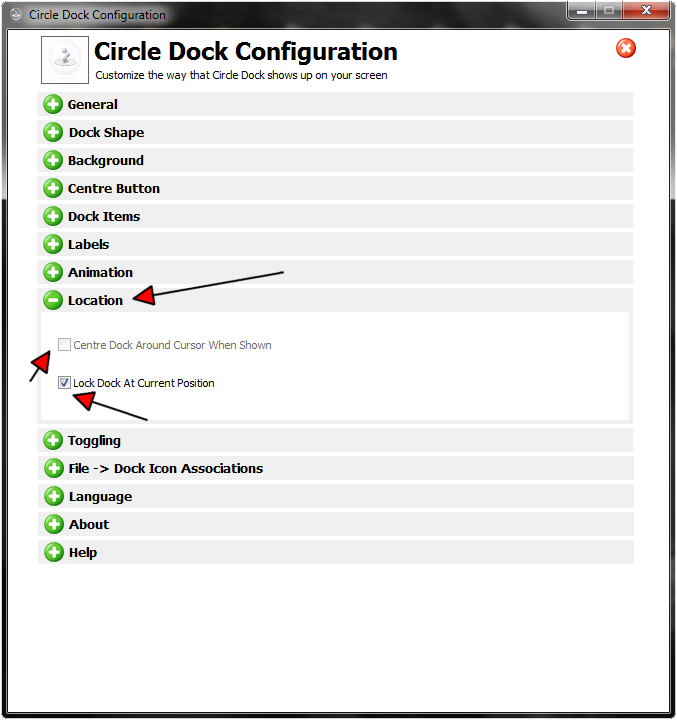Click the green plus icon beside Centre Button
This screenshot has width=677, height=720.
(x=54, y=189)
